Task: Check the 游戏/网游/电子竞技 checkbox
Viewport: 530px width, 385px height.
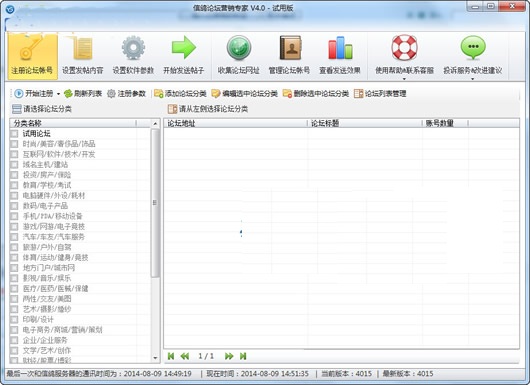Action: click(15, 226)
